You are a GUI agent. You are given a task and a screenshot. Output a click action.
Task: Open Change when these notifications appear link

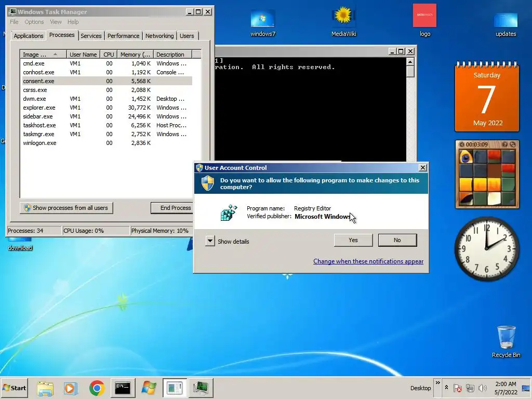[368, 261]
